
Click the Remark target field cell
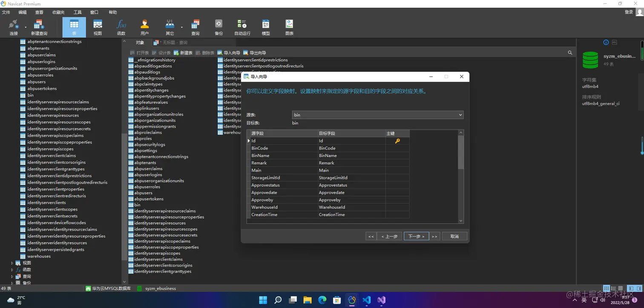[x=352, y=163]
